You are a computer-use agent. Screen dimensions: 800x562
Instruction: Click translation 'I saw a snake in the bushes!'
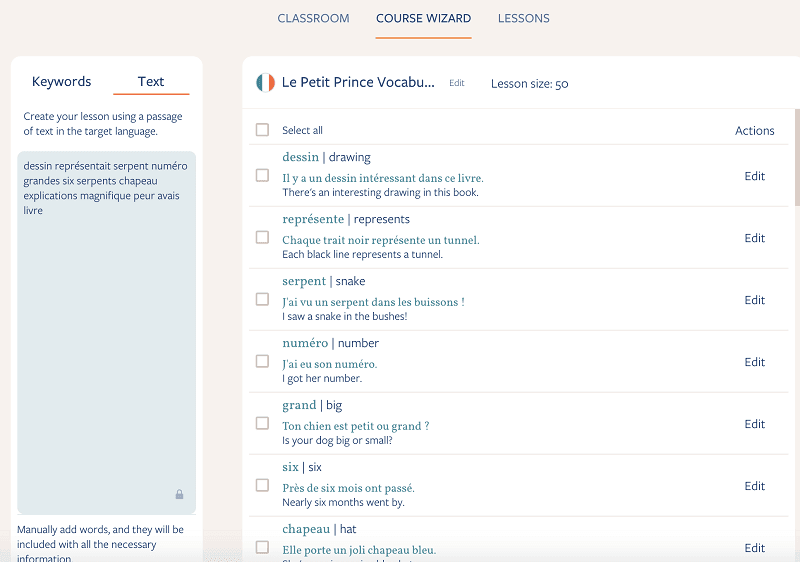point(344,316)
